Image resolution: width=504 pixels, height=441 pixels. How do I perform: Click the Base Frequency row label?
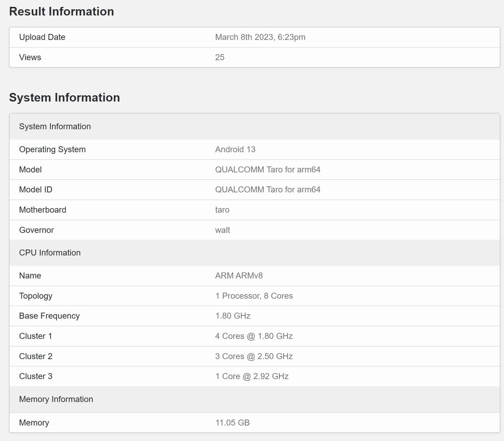coord(49,316)
